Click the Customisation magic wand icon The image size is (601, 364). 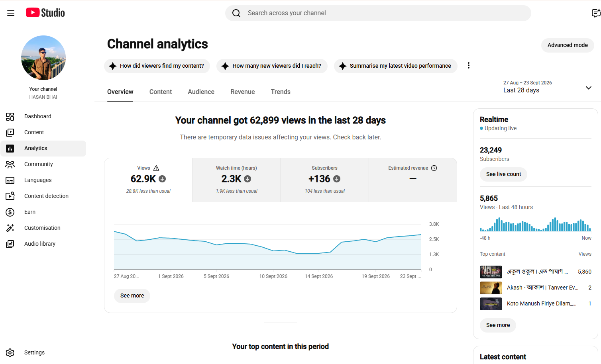tap(10, 228)
